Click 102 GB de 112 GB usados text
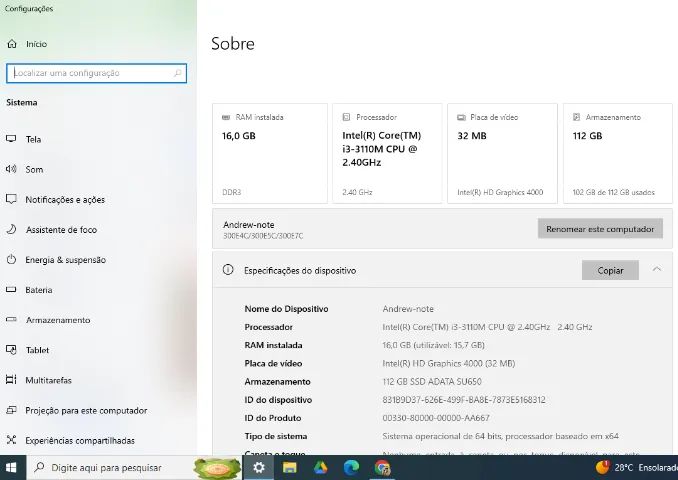The height and width of the screenshot is (480, 678). [614, 192]
